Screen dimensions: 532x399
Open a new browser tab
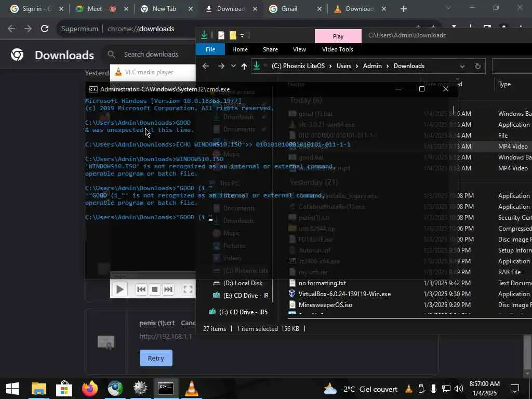pyautogui.click(x=403, y=9)
